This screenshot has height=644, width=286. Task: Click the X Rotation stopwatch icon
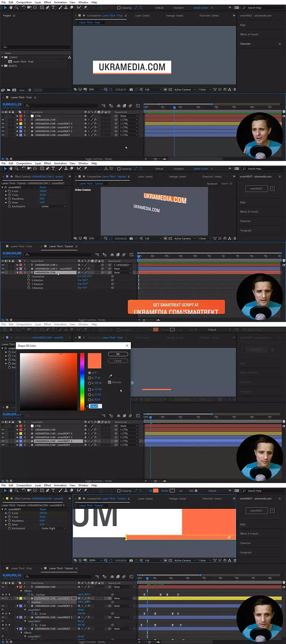click(29, 280)
